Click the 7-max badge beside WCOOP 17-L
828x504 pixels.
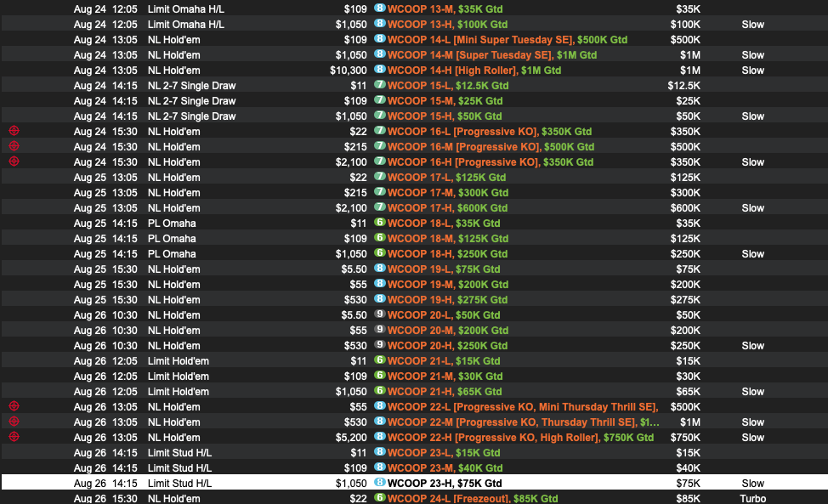[380, 176]
